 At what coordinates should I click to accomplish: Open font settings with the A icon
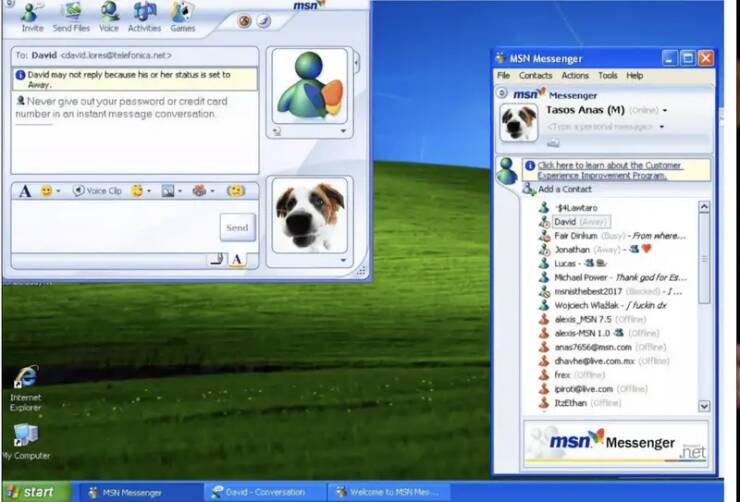(25, 191)
